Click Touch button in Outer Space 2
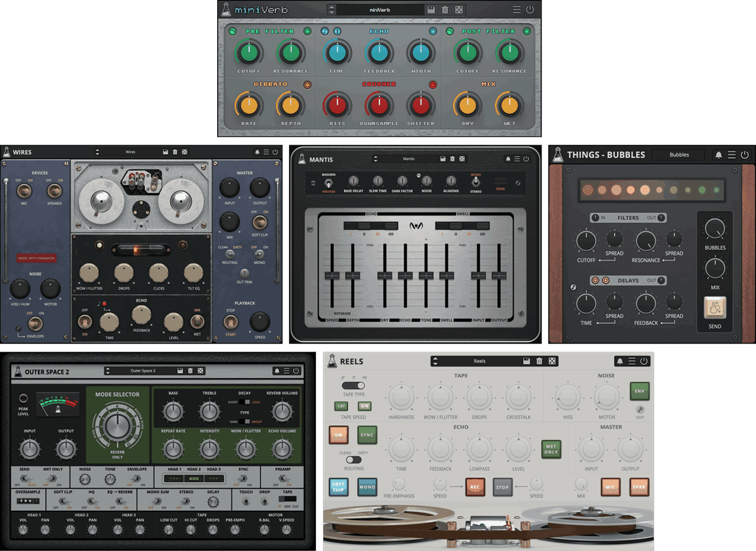 246,501
